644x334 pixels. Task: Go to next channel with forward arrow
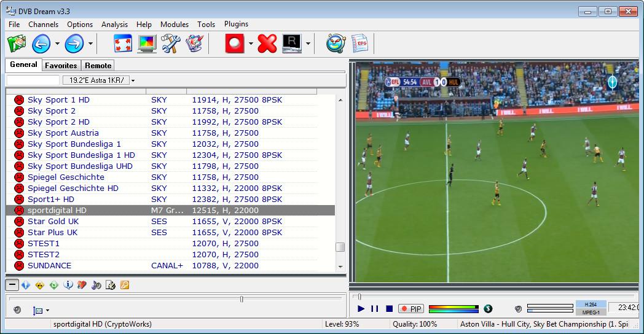click(x=74, y=44)
